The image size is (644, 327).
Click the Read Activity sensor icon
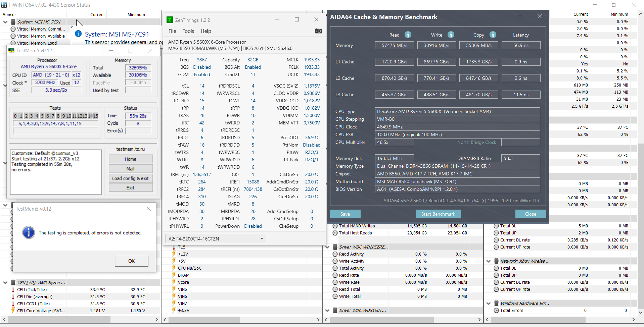point(335,254)
